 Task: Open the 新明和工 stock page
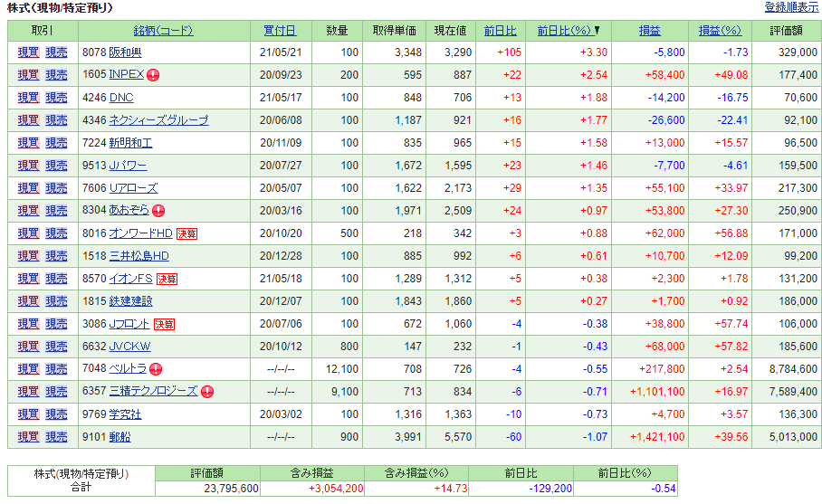click(x=130, y=143)
